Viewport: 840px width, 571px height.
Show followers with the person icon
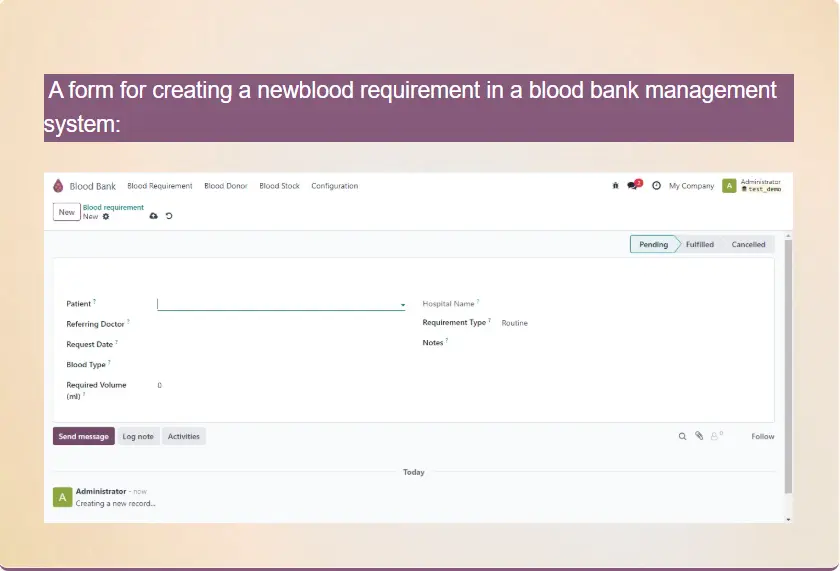click(715, 436)
